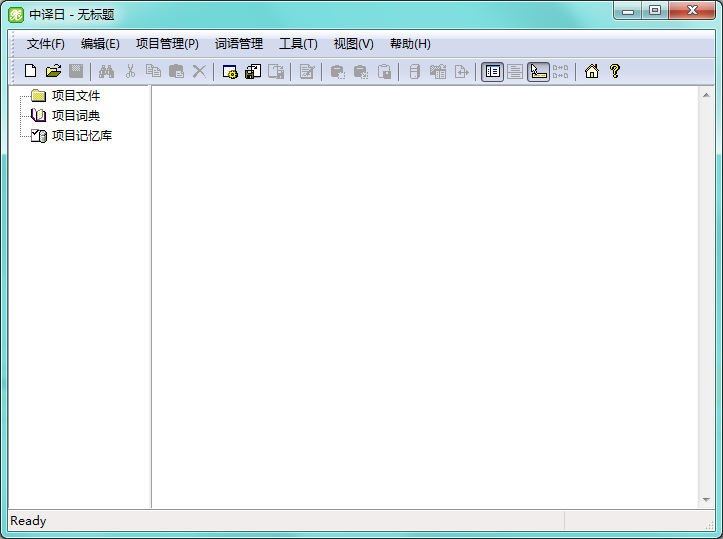The width and height of the screenshot is (723, 539).
Task: Click the grayed segment-pairs alignment icon
Action: click(561, 71)
